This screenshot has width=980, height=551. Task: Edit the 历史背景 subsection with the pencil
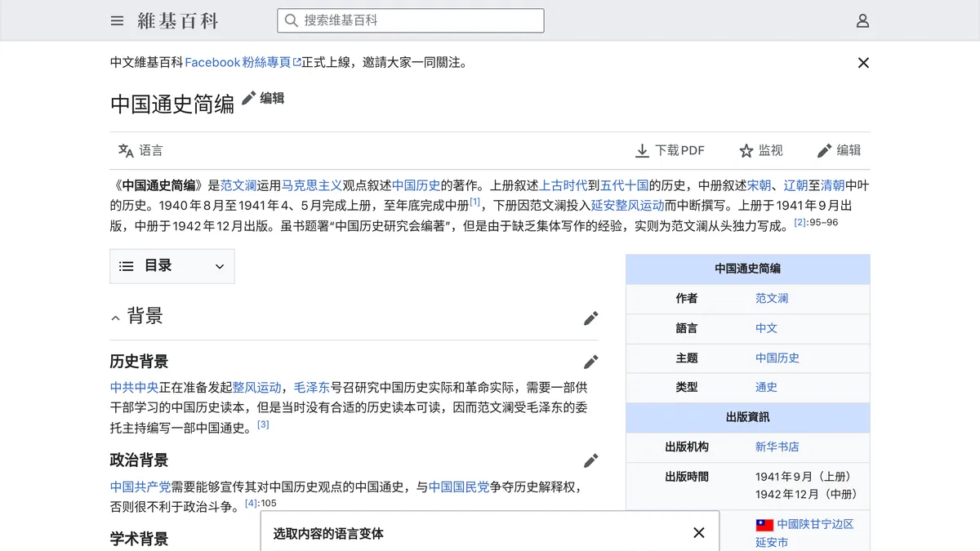tap(591, 362)
